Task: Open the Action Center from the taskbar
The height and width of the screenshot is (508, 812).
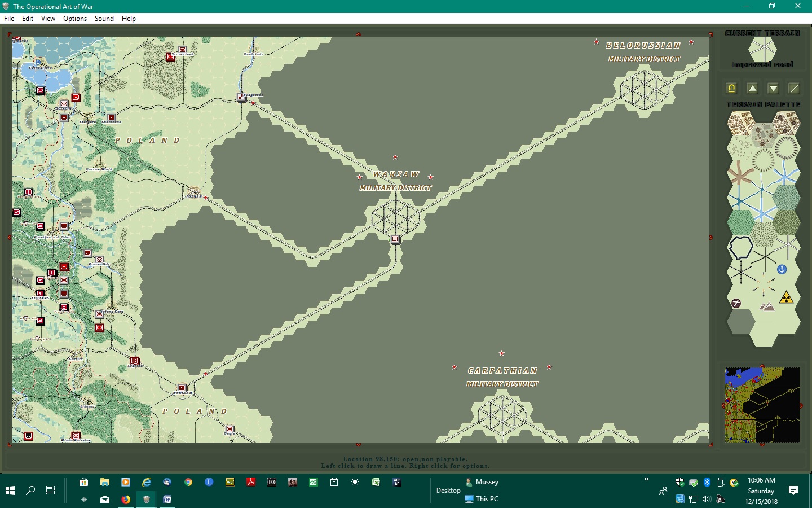Action: (793, 490)
